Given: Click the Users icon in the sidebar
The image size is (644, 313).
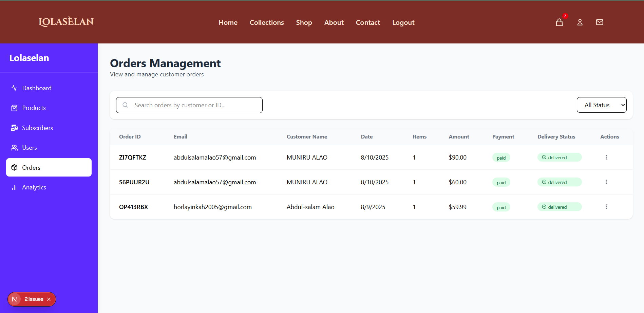Looking at the screenshot, I should 14,147.
